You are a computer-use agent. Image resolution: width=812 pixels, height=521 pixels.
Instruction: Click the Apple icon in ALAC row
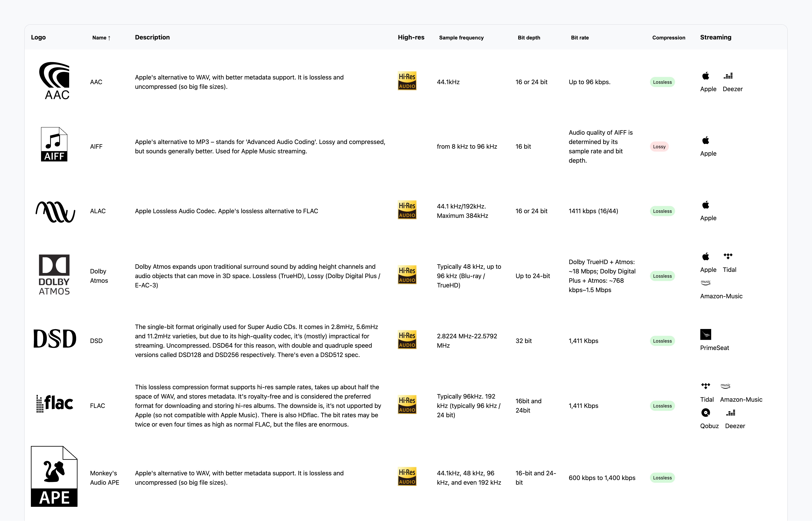click(x=706, y=205)
